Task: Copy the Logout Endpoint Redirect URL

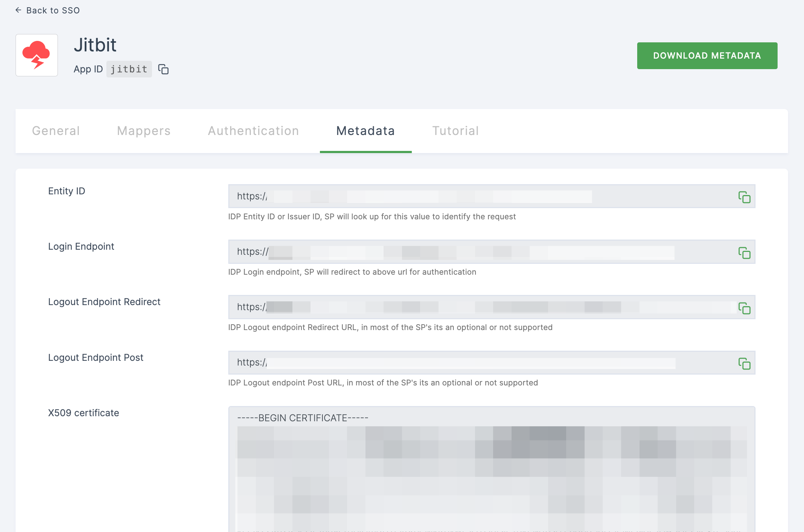Action: [x=744, y=308]
